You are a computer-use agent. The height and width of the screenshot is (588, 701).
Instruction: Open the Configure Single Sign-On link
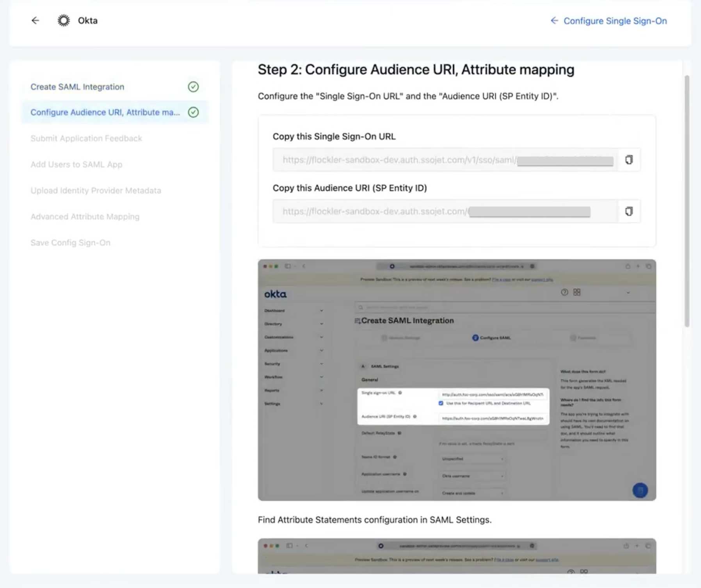pyautogui.click(x=608, y=21)
